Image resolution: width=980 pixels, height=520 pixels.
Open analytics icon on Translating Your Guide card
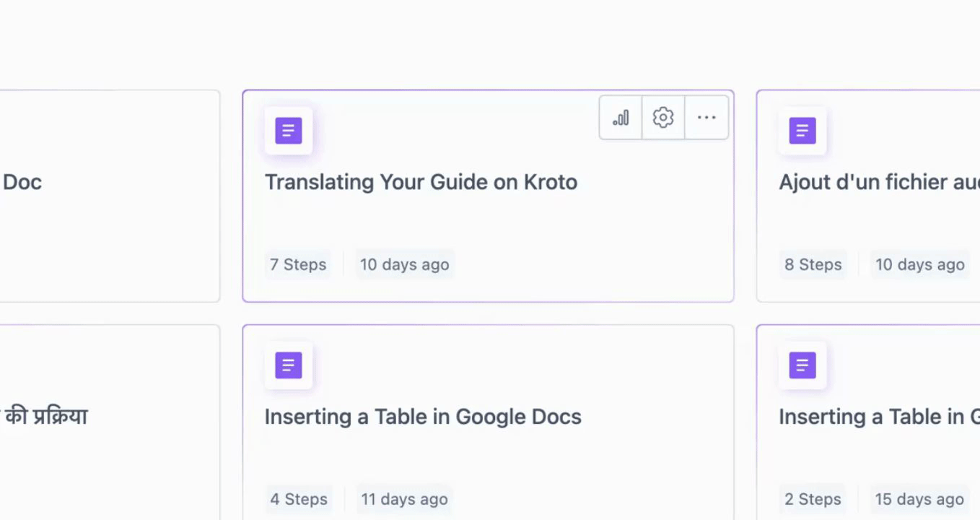click(x=621, y=117)
